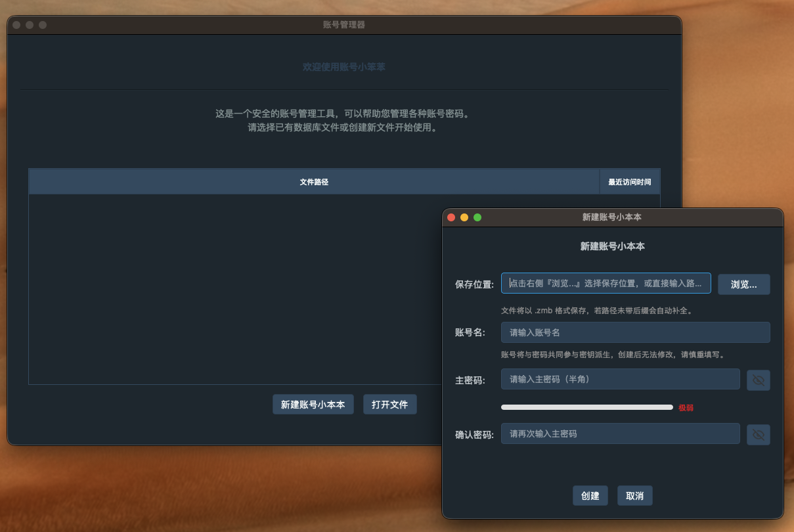Click the 确认密码: label
Screen dimensions: 794x532
tap(474, 434)
